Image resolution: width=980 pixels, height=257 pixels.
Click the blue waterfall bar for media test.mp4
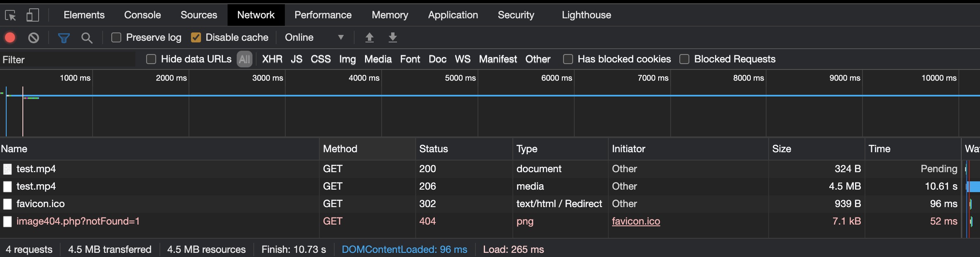(974, 187)
